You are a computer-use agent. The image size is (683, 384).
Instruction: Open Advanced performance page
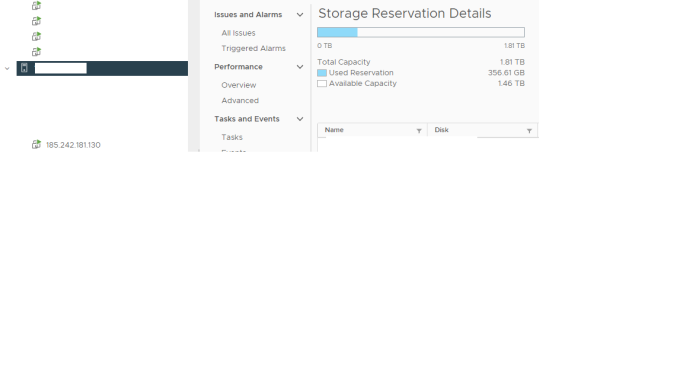tap(240, 101)
